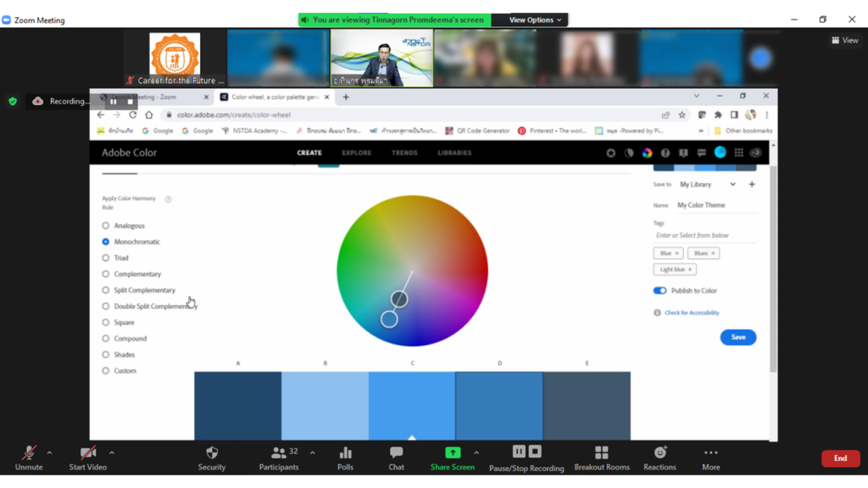Image resolution: width=868 pixels, height=488 pixels.
Task: Open the My Library save-to dropdown
Action: click(x=708, y=184)
